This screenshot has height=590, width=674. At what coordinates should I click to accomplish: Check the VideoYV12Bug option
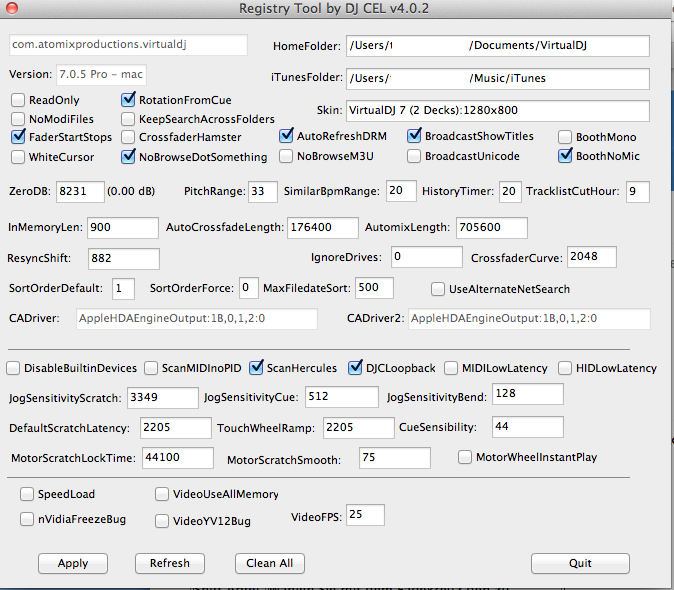(162, 521)
